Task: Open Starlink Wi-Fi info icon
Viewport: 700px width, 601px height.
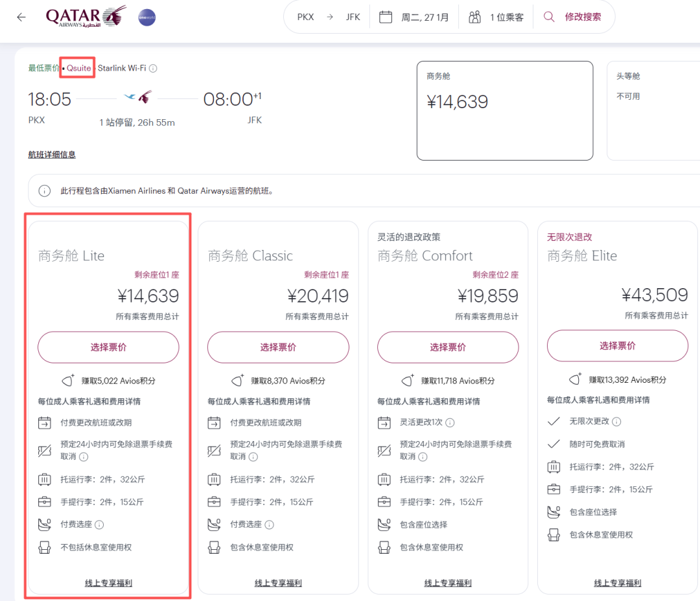Action: 154,69
